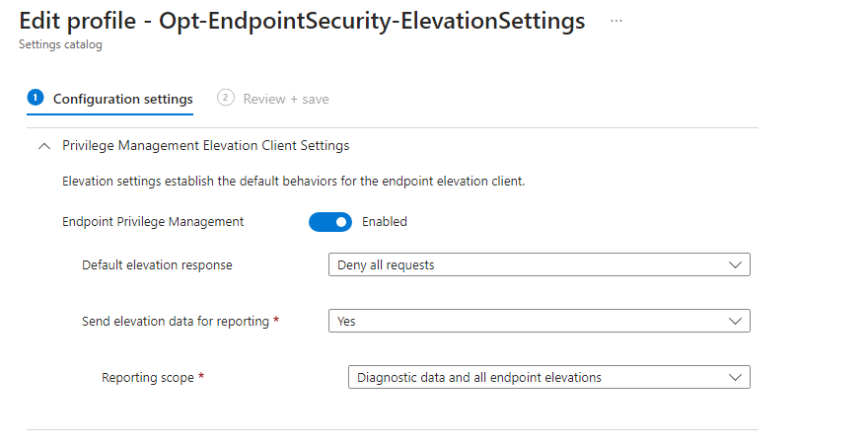Switch to the Configuration settings tab
The height and width of the screenshot is (448, 868).
[x=122, y=99]
